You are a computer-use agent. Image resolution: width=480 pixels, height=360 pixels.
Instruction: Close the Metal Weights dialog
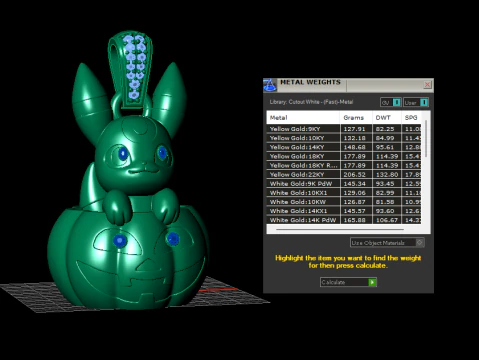(x=427, y=85)
